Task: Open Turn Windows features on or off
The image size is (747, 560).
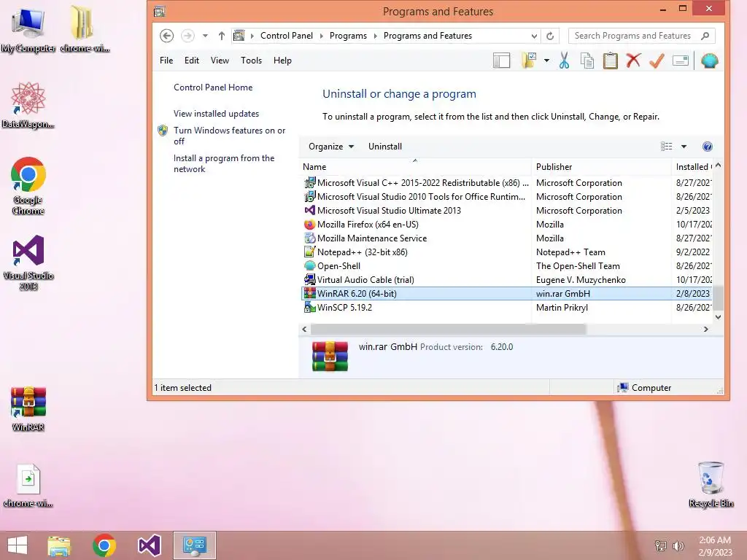Action: tap(229, 136)
